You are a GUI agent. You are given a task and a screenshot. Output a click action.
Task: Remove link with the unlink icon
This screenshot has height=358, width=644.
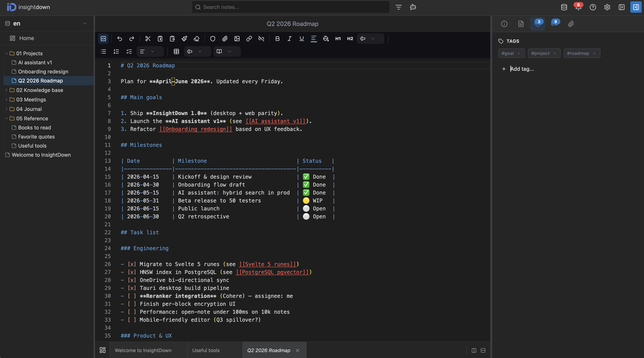click(x=261, y=38)
